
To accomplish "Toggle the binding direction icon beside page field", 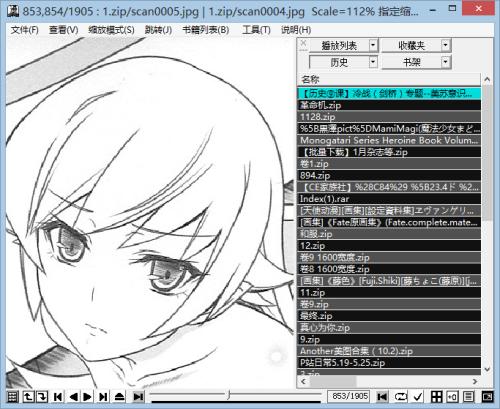I will 382,397.
